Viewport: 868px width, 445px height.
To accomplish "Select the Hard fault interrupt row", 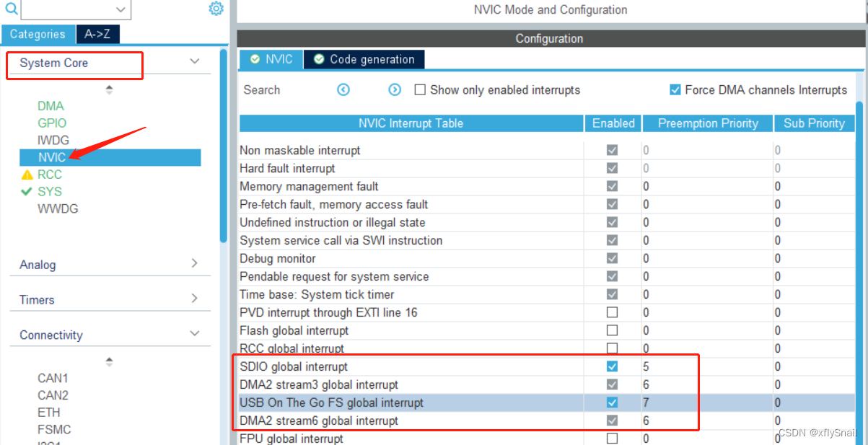I will tap(547, 168).
